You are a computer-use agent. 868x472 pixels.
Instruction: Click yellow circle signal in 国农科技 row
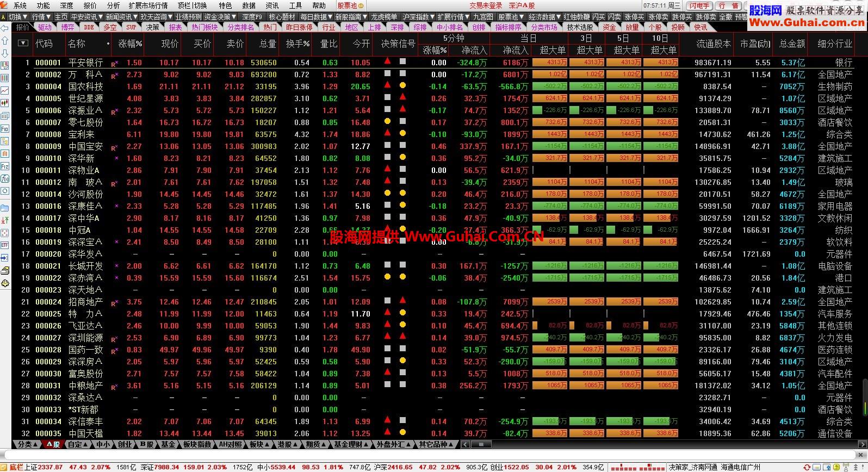point(402,85)
